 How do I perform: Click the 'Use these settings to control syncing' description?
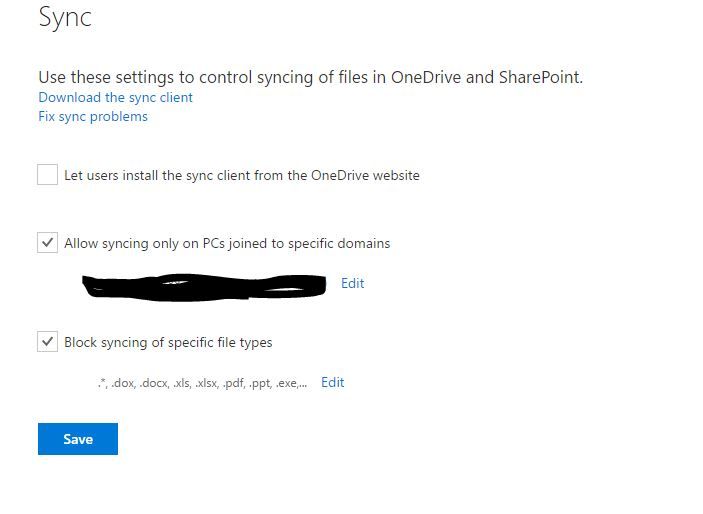pos(311,78)
